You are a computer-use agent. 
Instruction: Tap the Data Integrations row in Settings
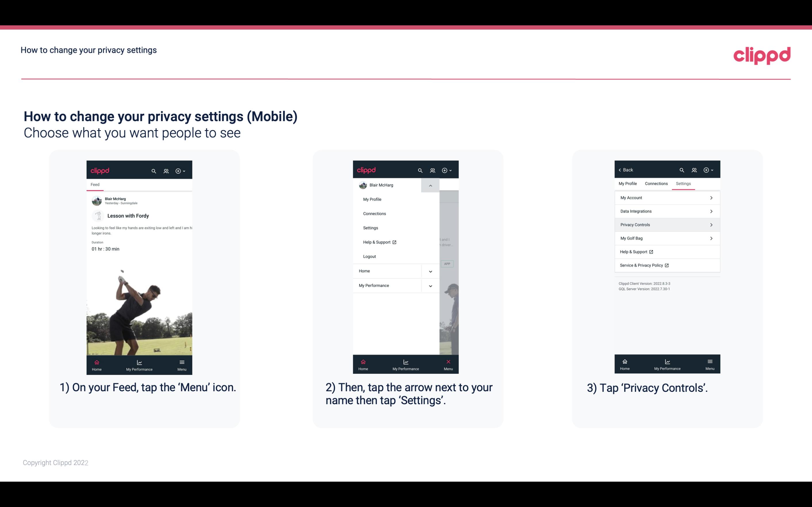pyautogui.click(x=667, y=211)
